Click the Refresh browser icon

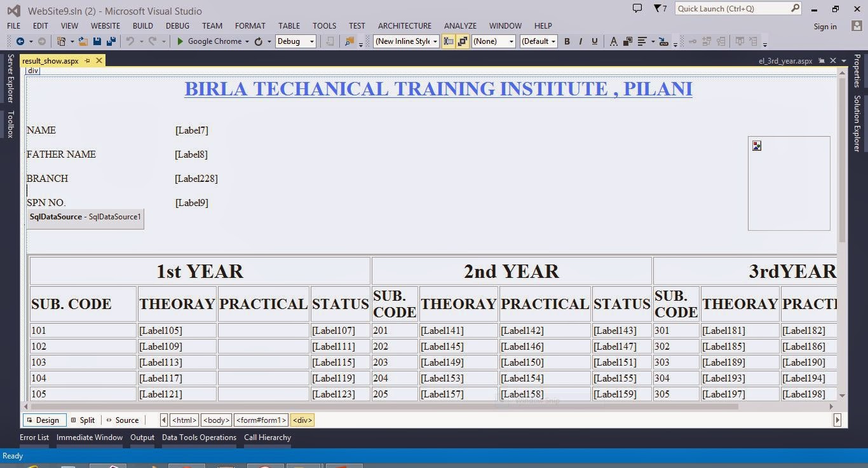click(258, 41)
